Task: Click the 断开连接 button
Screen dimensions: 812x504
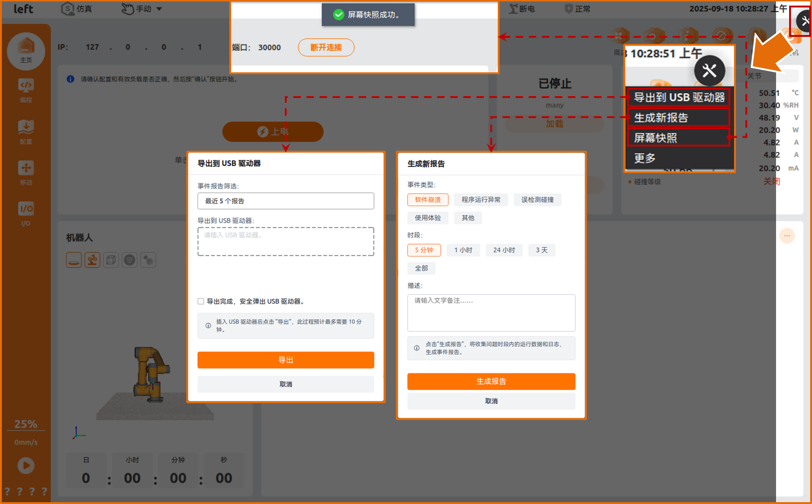Action: click(326, 48)
